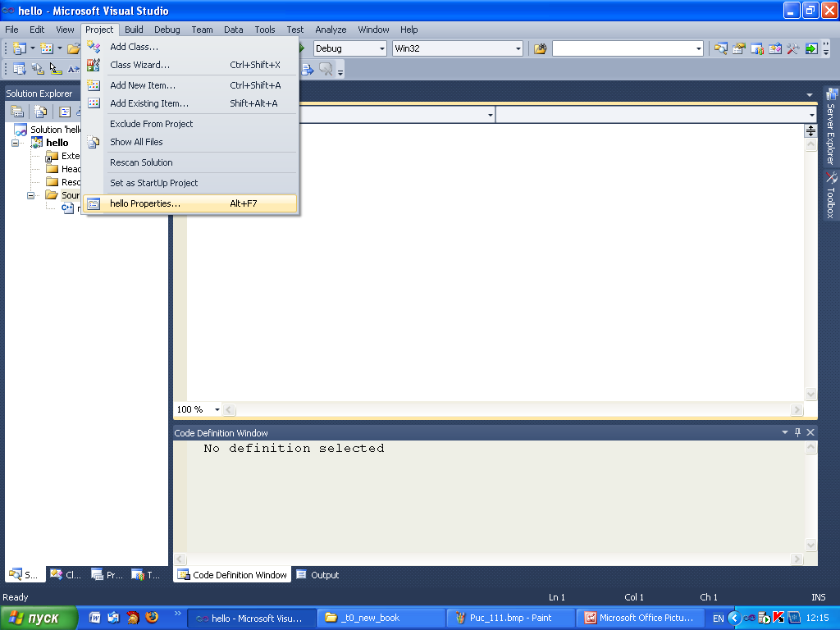
Task: Click the New Project toolbar icon
Action: [20, 48]
